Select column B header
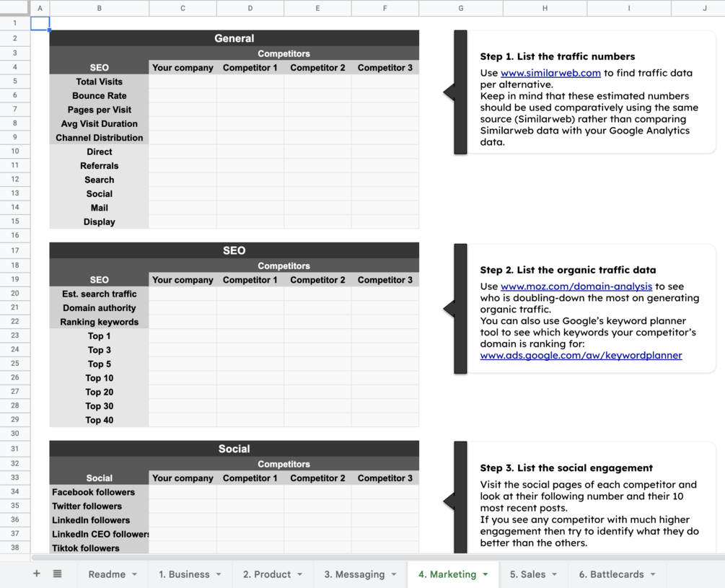The width and height of the screenshot is (725, 588). [x=100, y=9]
